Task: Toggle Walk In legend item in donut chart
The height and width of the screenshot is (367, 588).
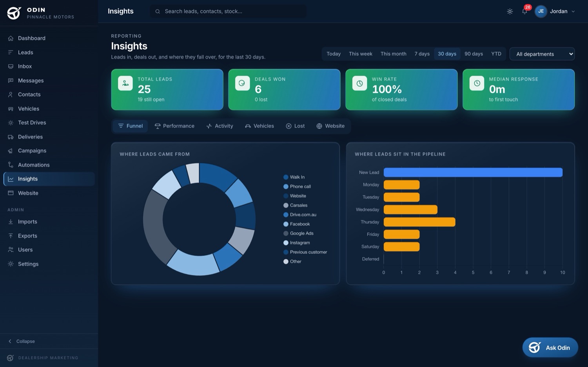Action: point(294,177)
